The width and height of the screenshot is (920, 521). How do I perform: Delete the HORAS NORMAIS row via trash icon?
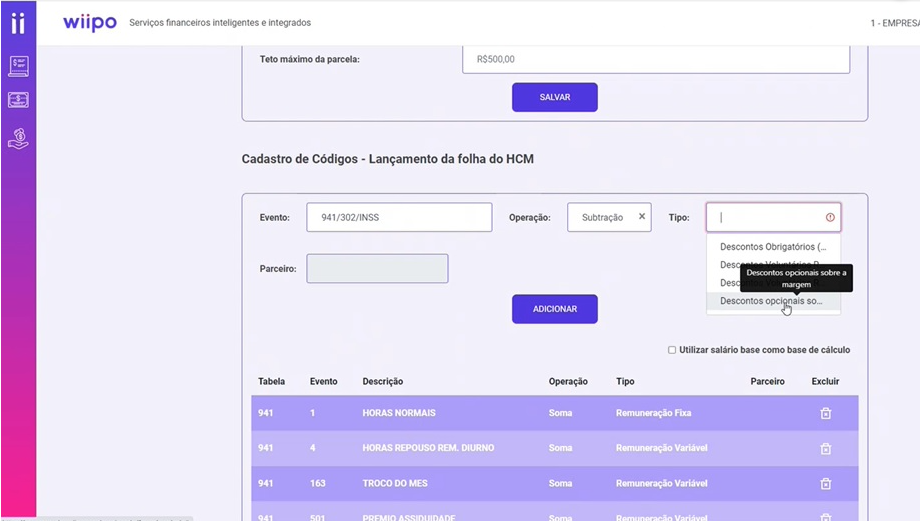tap(826, 413)
